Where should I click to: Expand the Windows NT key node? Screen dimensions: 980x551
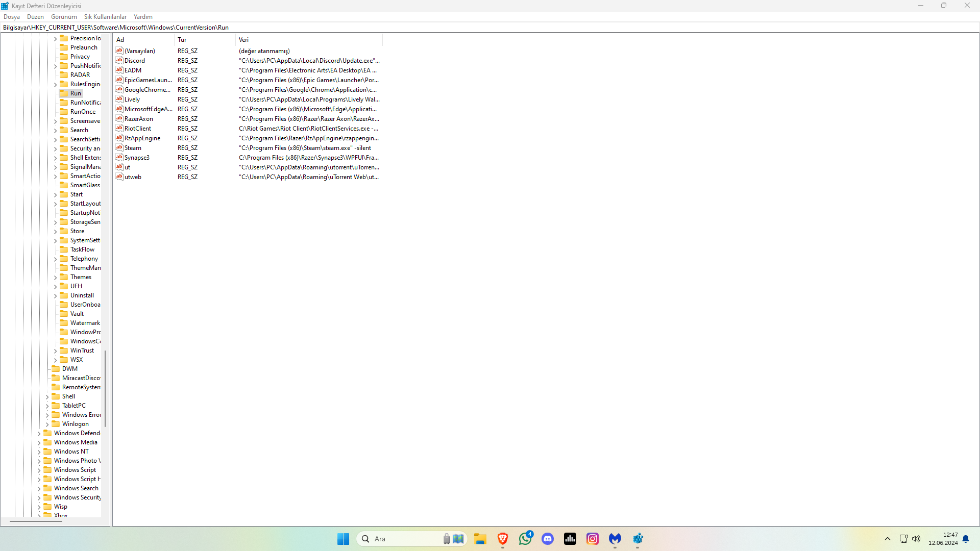click(39, 452)
